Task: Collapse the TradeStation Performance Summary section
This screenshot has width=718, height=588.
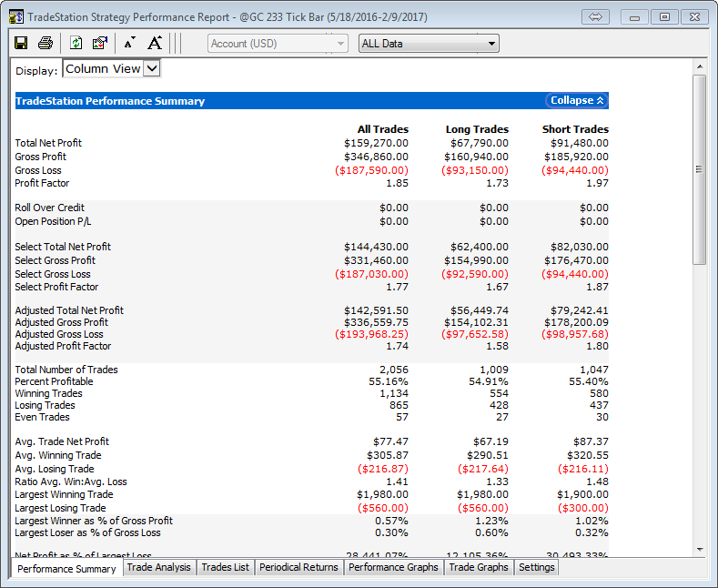Action: (x=577, y=101)
